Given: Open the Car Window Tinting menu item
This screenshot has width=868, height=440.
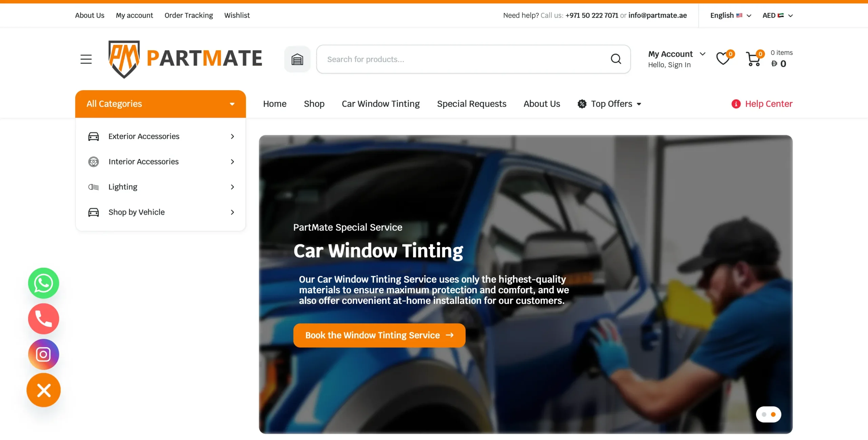Looking at the screenshot, I should 380,104.
